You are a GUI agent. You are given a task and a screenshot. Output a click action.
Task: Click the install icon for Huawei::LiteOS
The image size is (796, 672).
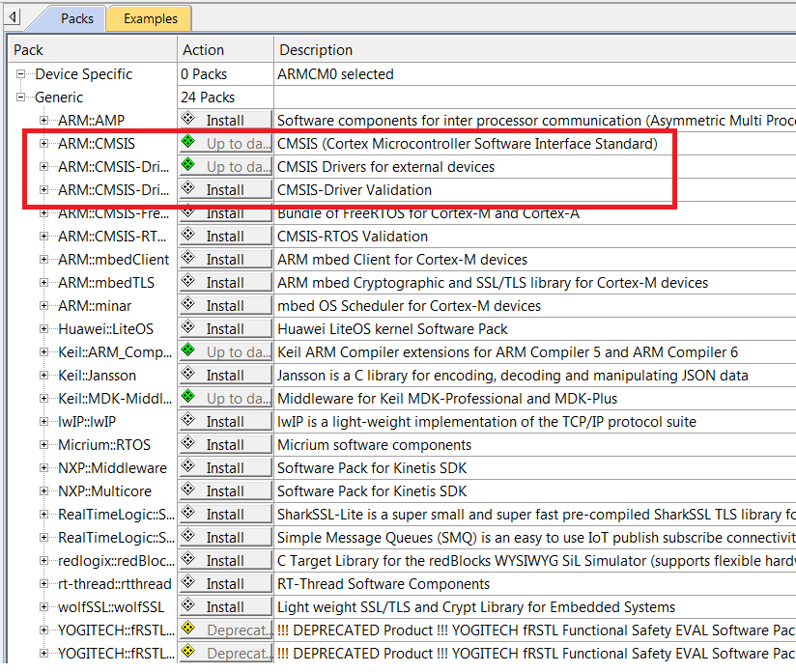pyautogui.click(x=189, y=328)
